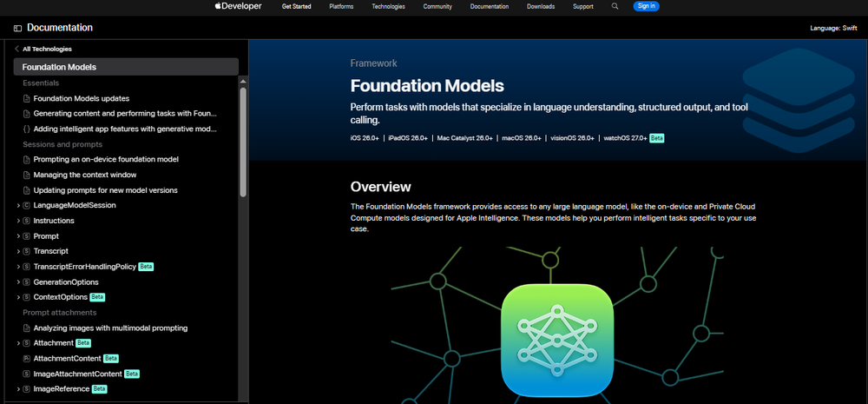Open the Language: Swift selector
Screen dimensions: 868x404
click(x=833, y=29)
